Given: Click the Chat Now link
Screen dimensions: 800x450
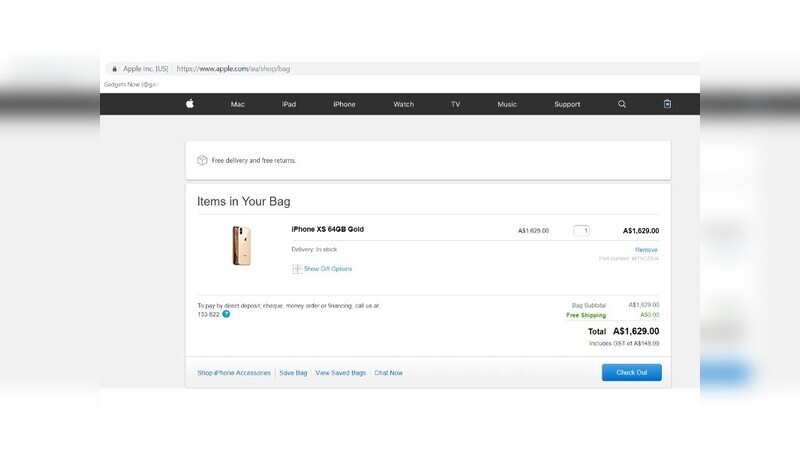Looking at the screenshot, I should click(388, 373).
